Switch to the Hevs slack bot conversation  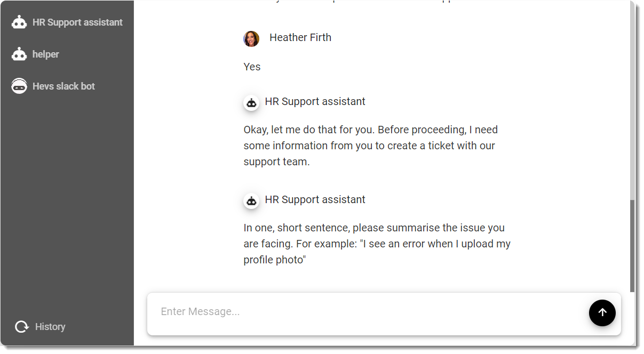(x=62, y=86)
